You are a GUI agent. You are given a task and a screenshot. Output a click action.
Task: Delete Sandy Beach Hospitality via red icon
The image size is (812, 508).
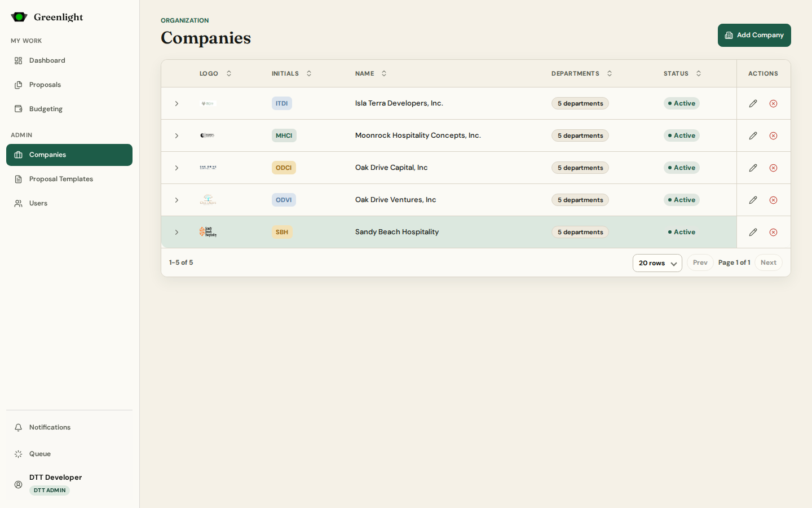click(773, 232)
